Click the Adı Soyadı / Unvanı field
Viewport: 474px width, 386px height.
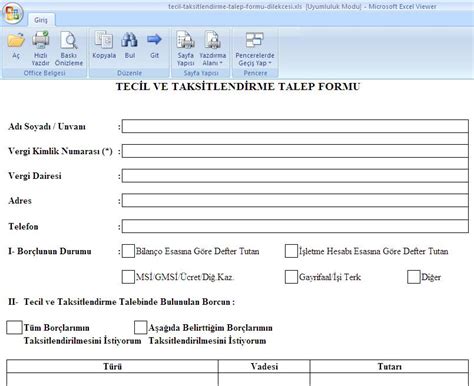[295, 126]
